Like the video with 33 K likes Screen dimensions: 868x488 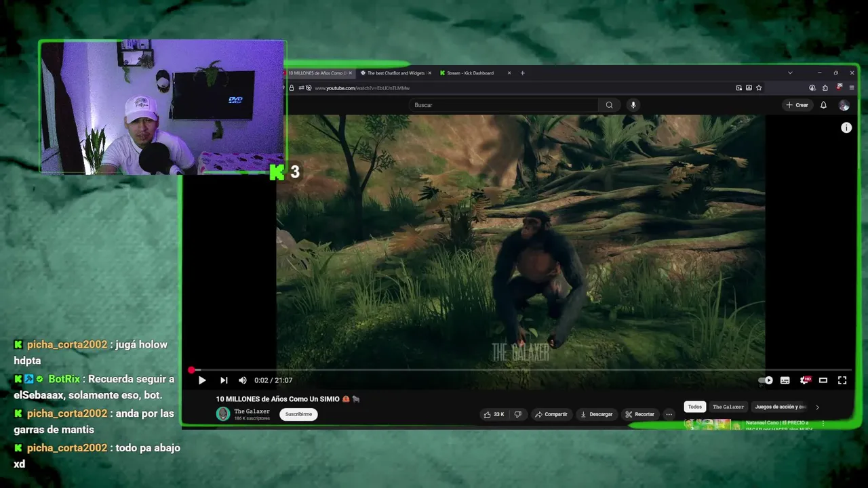pyautogui.click(x=494, y=414)
